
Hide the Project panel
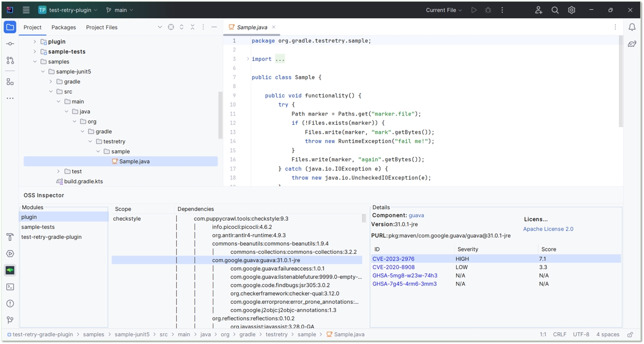click(214, 27)
